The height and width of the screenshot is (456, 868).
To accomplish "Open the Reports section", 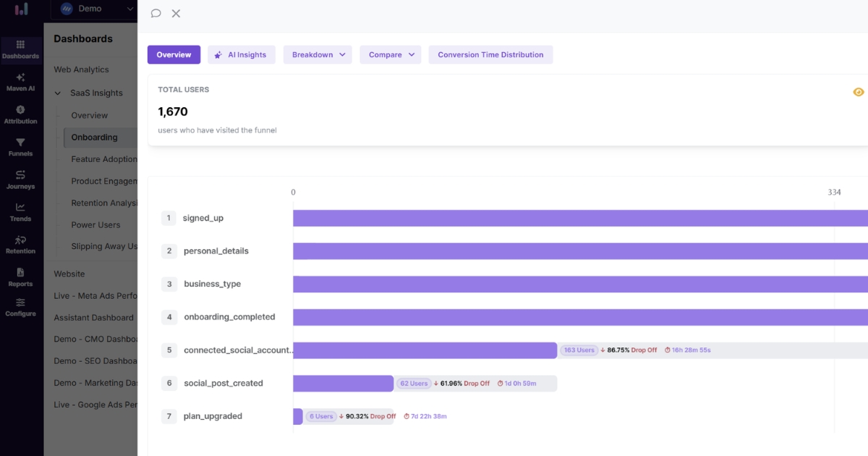I will pos(20,277).
